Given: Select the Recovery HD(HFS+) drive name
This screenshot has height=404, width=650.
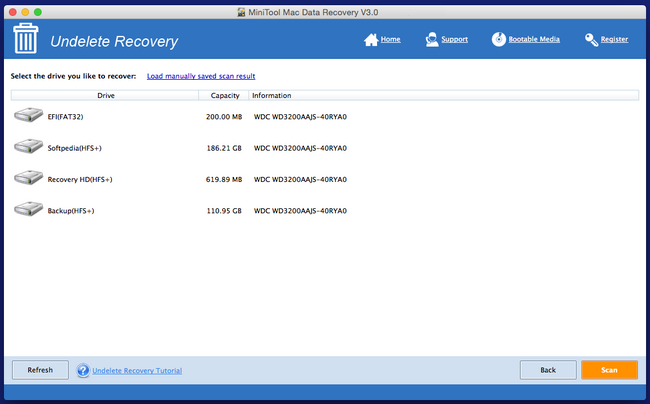Looking at the screenshot, I should coord(80,179).
